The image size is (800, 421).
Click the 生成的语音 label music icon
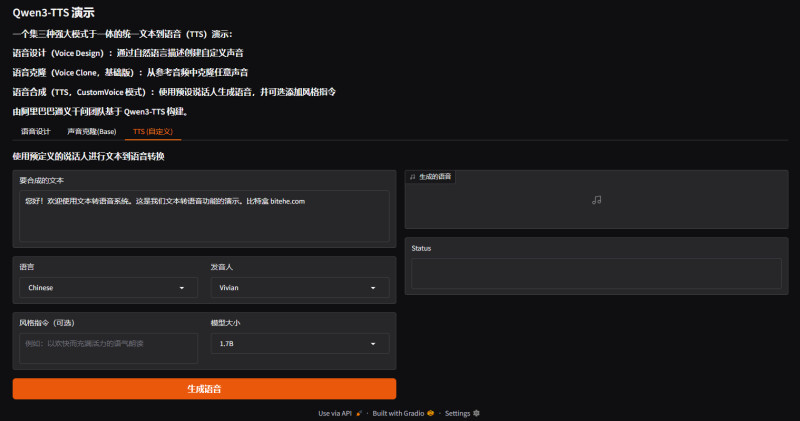pos(412,177)
